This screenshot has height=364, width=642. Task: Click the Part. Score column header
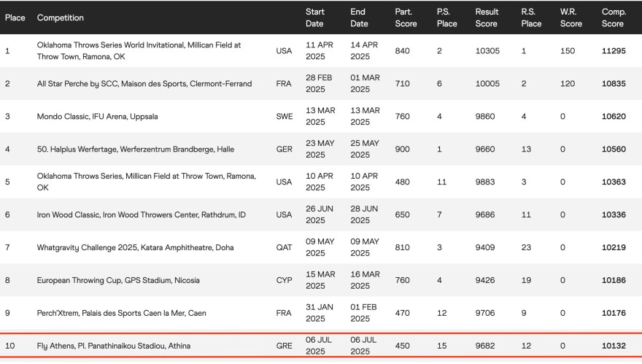coord(406,18)
